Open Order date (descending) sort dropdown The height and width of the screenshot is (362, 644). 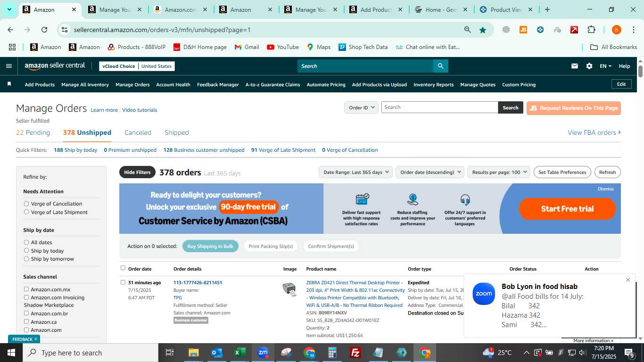point(430,172)
